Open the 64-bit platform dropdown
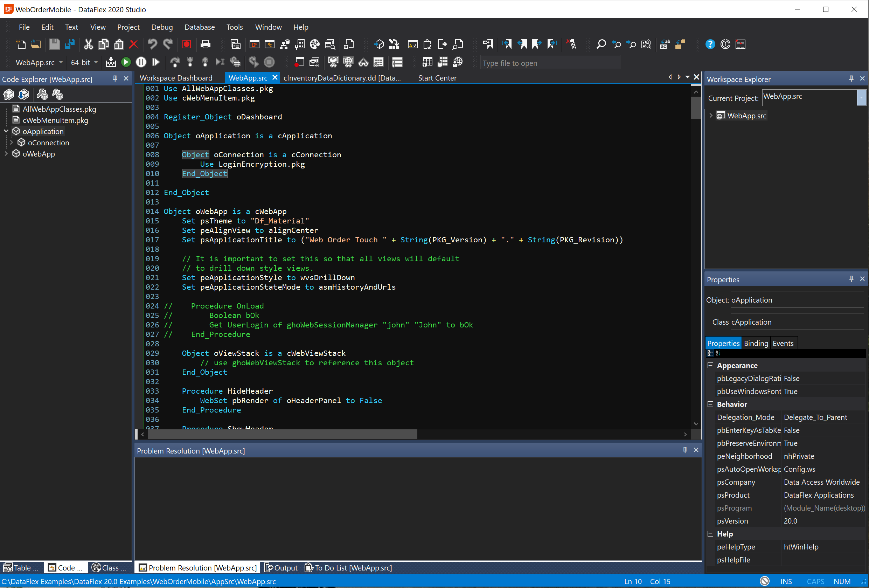 tap(96, 62)
